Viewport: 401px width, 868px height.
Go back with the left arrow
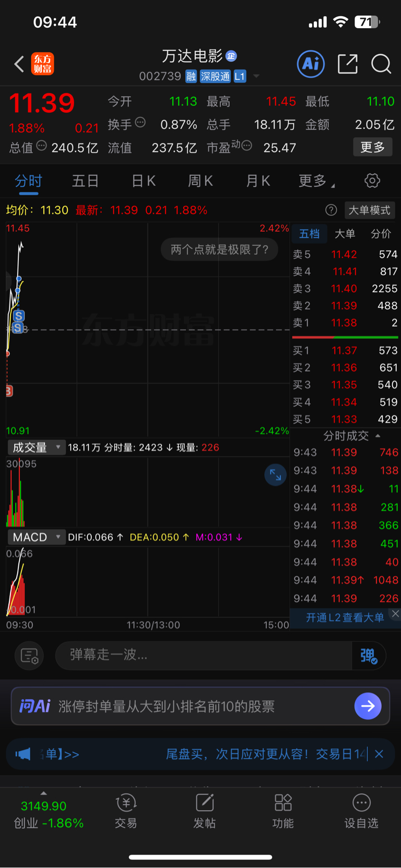(x=19, y=64)
